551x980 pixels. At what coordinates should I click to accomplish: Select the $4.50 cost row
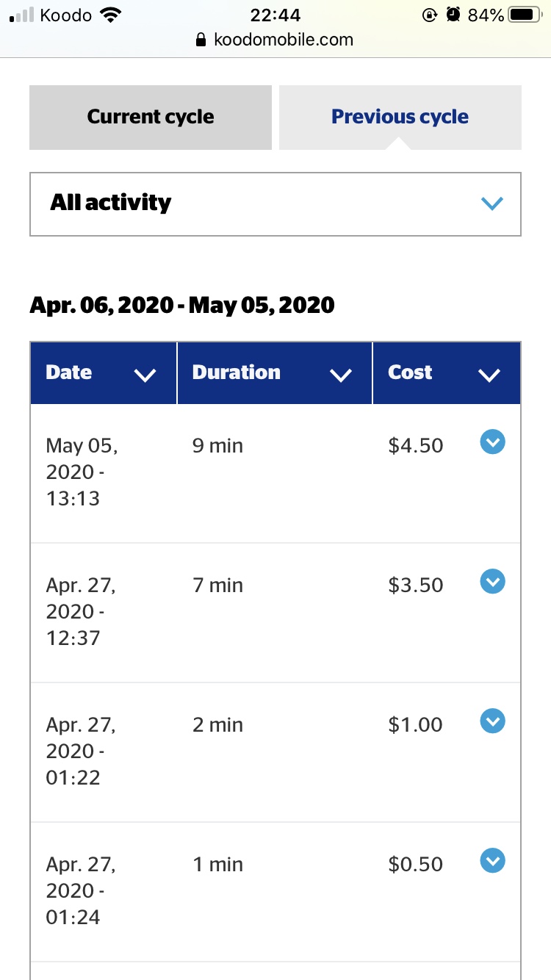pyautogui.click(x=275, y=474)
